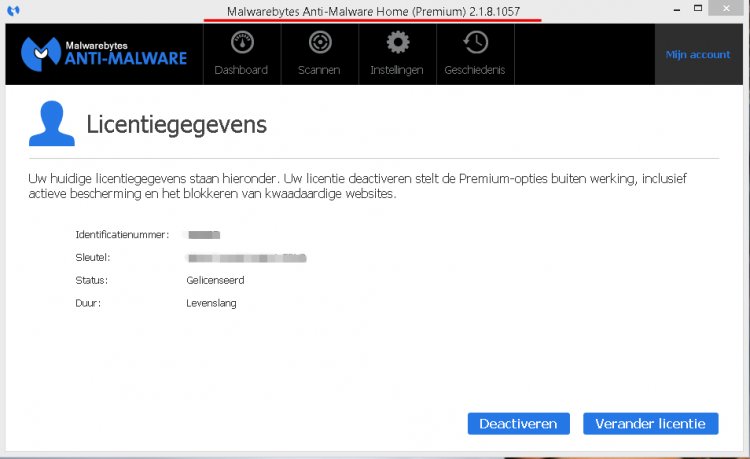This screenshot has width=750, height=459.
Task: Minimize the Malwarebytes window
Action: tap(677, 9)
